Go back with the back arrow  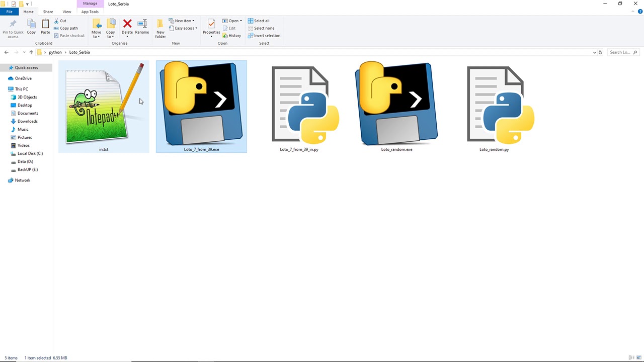pyautogui.click(x=7, y=52)
